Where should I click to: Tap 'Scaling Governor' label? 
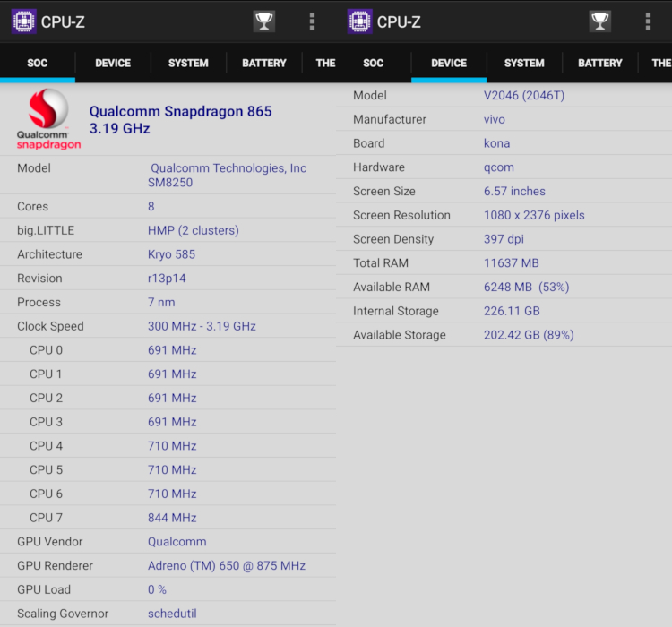(x=63, y=614)
